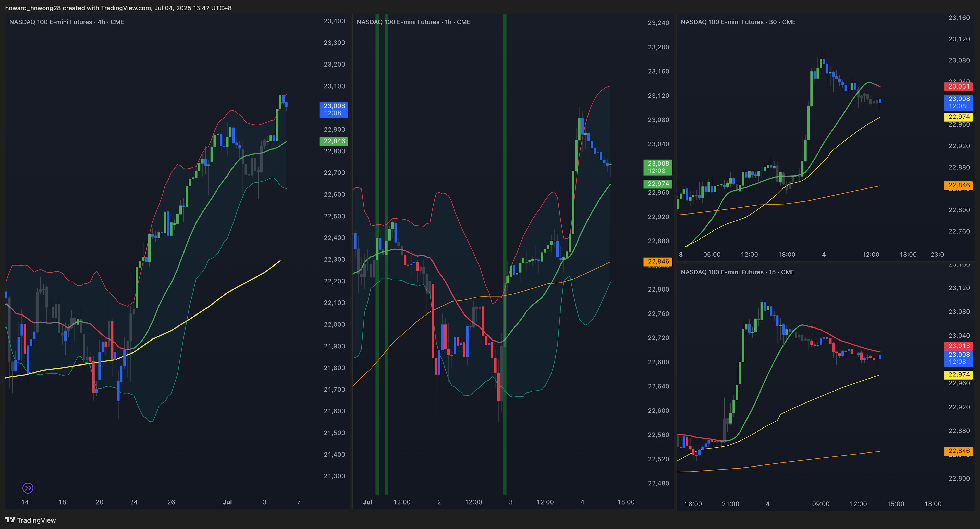Click the 22,800 tick on 15-minute price axis
Image resolution: width=980 pixels, height=529 pixels.
[x=959, y=478]
